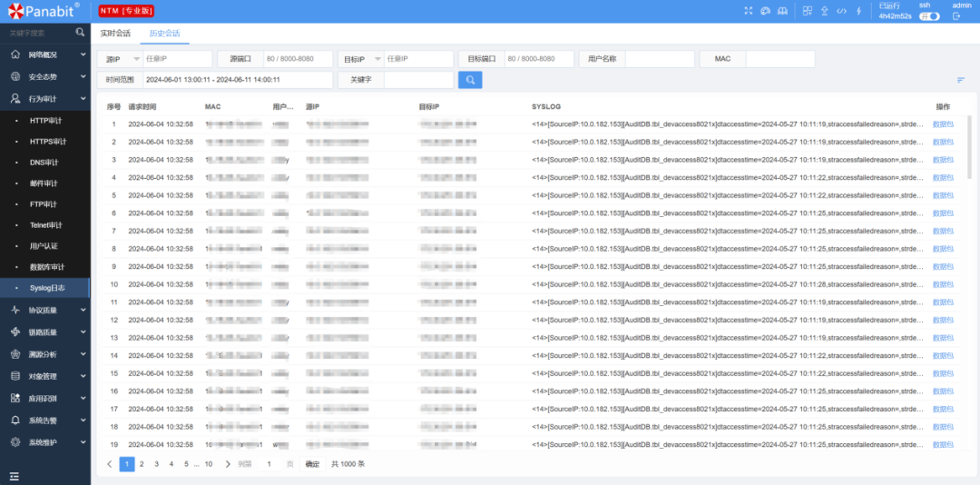Go to page 10 in pagination
The height and width of the screenshot is (485, 980).
tap(209, 464)
